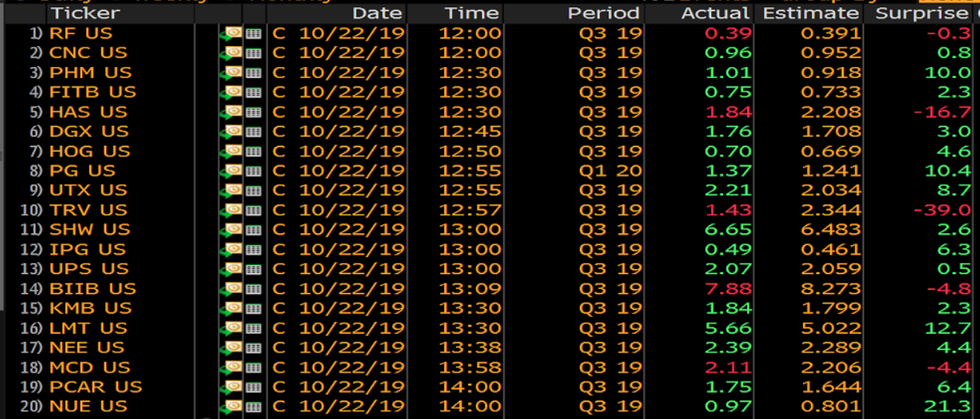Select the UTX US ticker
Screen dimensions: 980x419
88,190
